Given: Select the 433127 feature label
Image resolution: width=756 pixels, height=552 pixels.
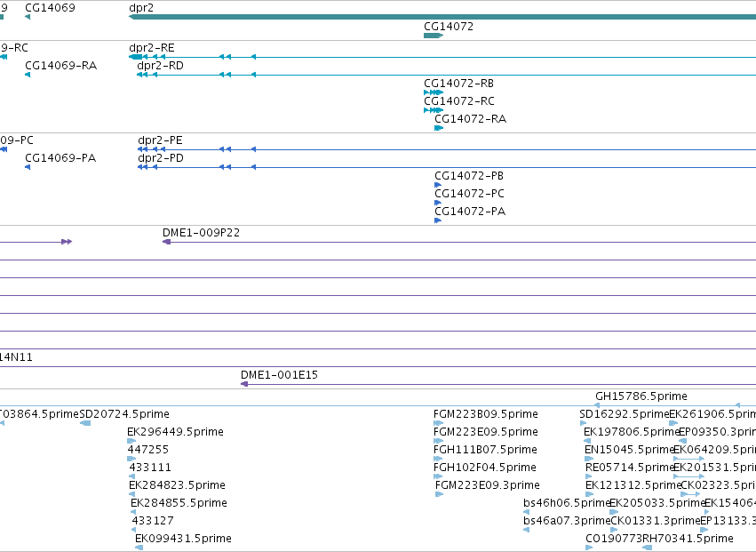Looking at the screenshot, I should (x=153, y=521).
